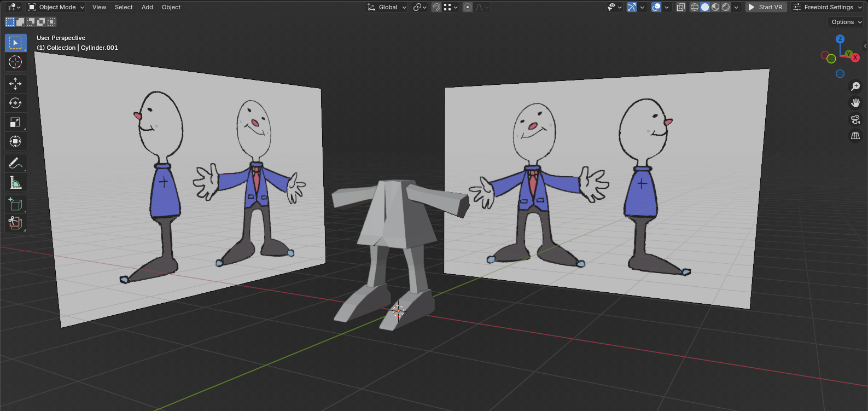Screen dimensions: 868x411
Task: Open the pivot point dropdown
Action: pyautogui.click(x=420, y=7)
